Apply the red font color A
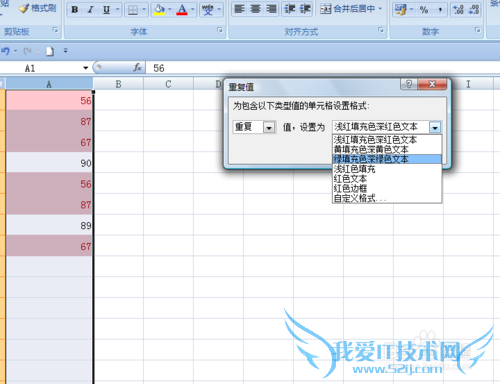Screen dimensions: 500x384 [x=182, y=10]
